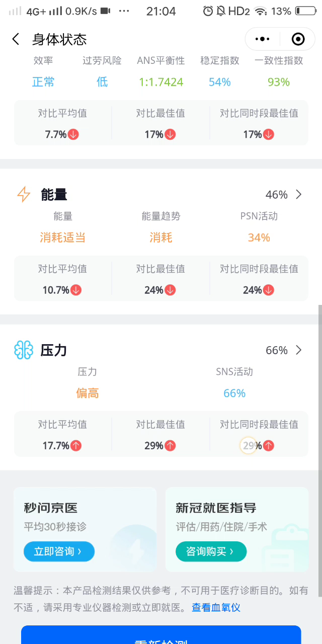Open the three-dot options menu
This screenshot has width=322, height=644.
click(261, 39)
